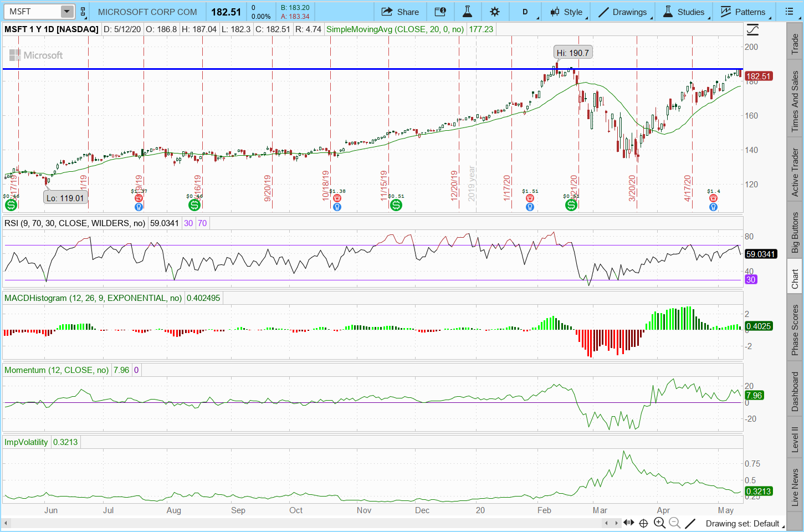Click the pan chart icon
The image size is (804, 532).
point(629,523)
